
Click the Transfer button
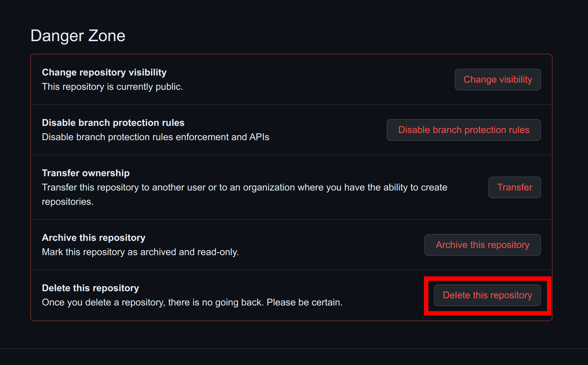tap(514, 187)
